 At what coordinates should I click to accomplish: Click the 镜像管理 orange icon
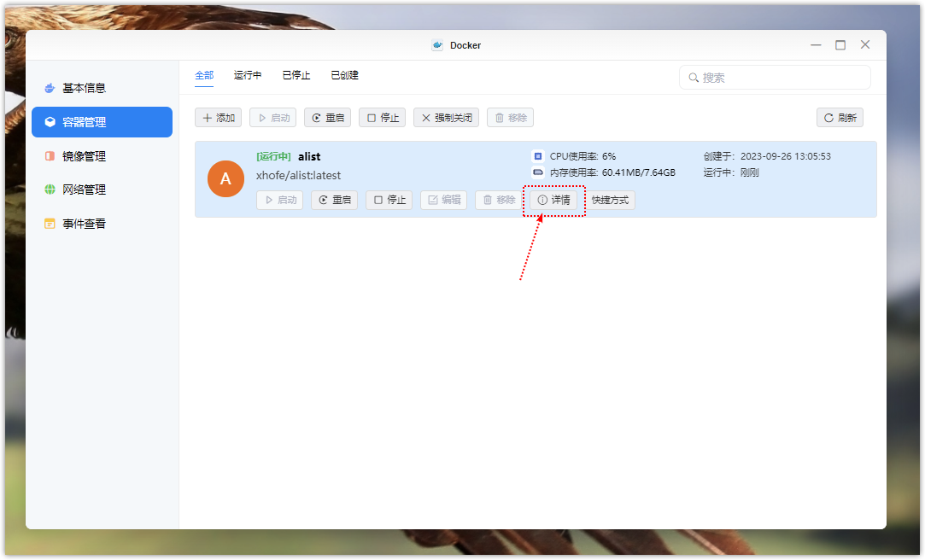point(50,156)
